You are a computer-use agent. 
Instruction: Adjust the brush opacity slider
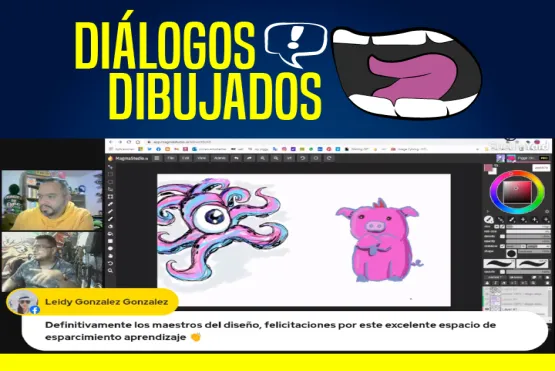tap(528, 241)
